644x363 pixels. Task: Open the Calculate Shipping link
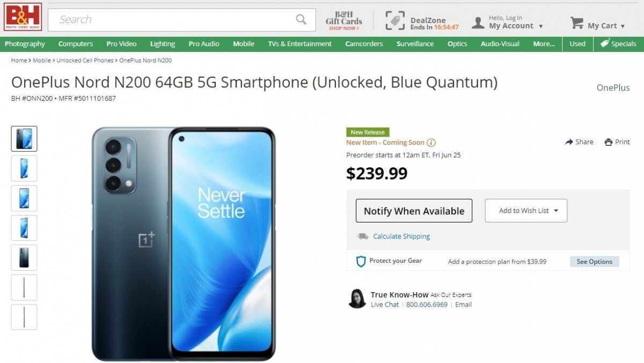401,236
